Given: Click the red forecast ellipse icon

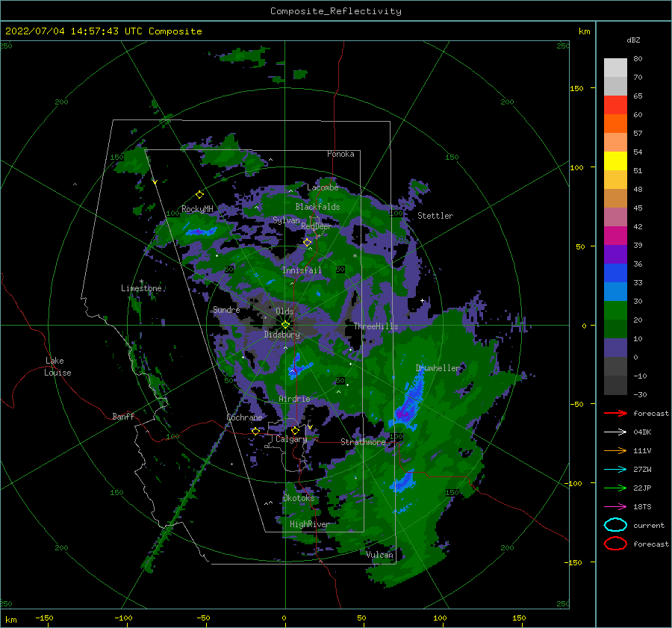Looking at the screenshot, I should (x=615, y=544).
